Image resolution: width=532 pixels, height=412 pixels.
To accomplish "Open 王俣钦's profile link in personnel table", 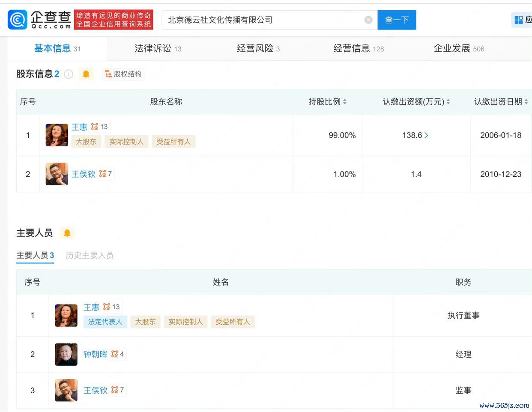I will [x=96, y=390].
